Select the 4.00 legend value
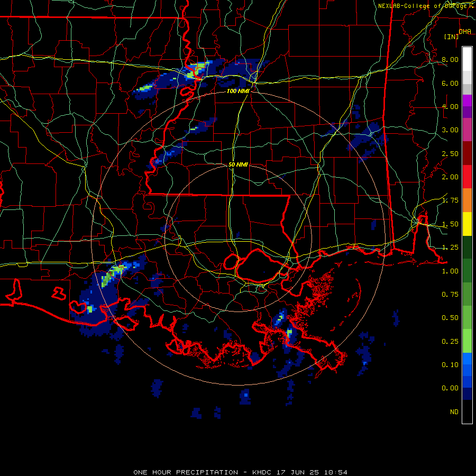This screenshot has height=476, width=476. (450, 106)
